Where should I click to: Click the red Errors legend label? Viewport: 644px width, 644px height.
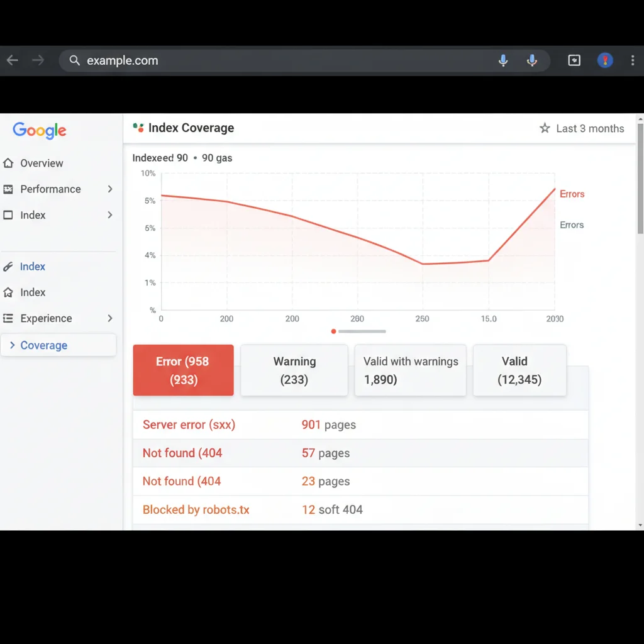tap(572, 194)
